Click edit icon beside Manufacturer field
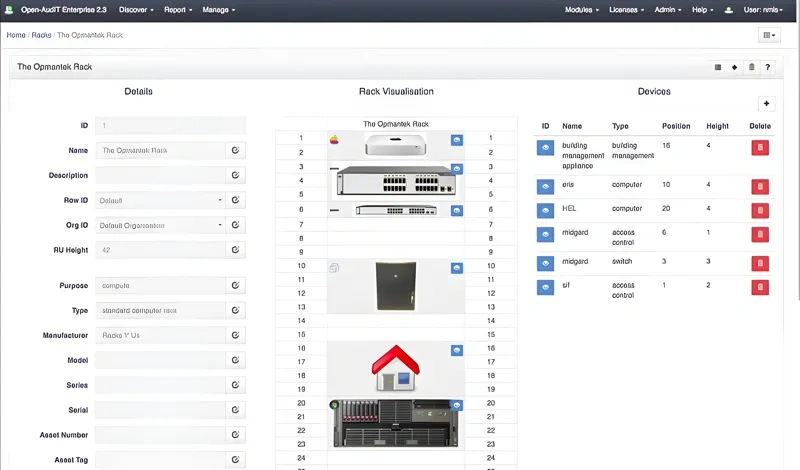Viewport: 800px width, 470px height. (x=235, y=335)
